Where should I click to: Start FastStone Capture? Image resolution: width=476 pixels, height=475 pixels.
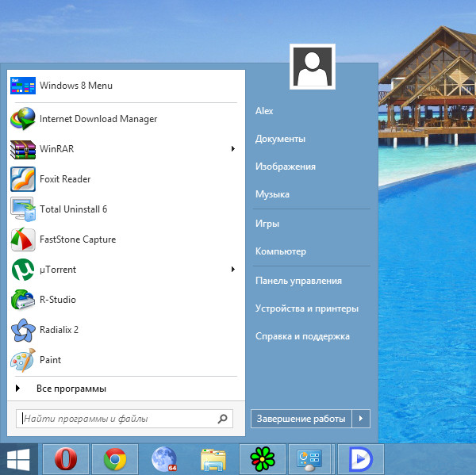(x=77, y=239)
